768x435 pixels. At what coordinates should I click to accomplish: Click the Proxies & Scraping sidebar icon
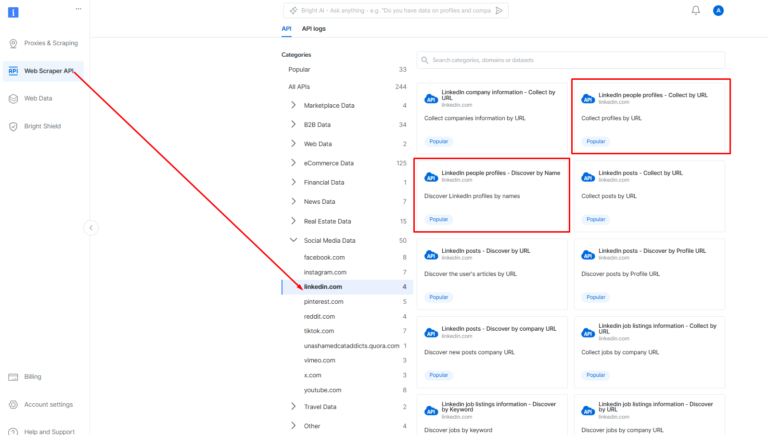tap(13, 44)
